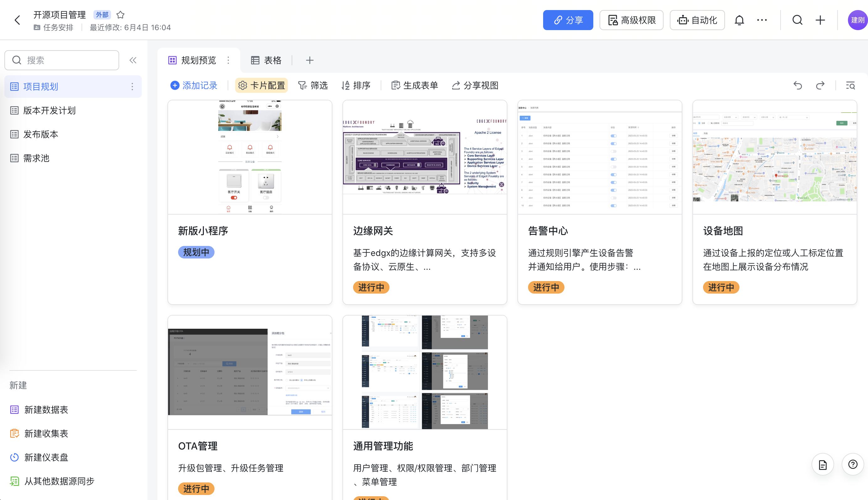Collapse the left sidebar panel
This screenshot has height=500, width=868.
coord(133,61)
